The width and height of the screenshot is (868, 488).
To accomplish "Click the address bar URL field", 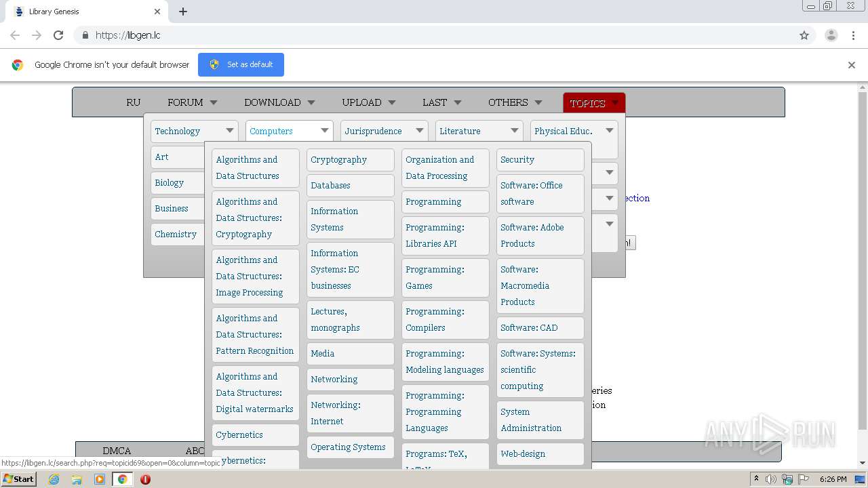I will pos(434,35).
